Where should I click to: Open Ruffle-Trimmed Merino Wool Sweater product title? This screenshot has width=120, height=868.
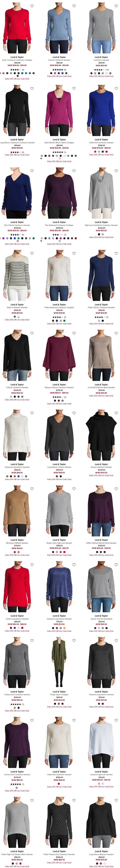(x=101, y=543)
